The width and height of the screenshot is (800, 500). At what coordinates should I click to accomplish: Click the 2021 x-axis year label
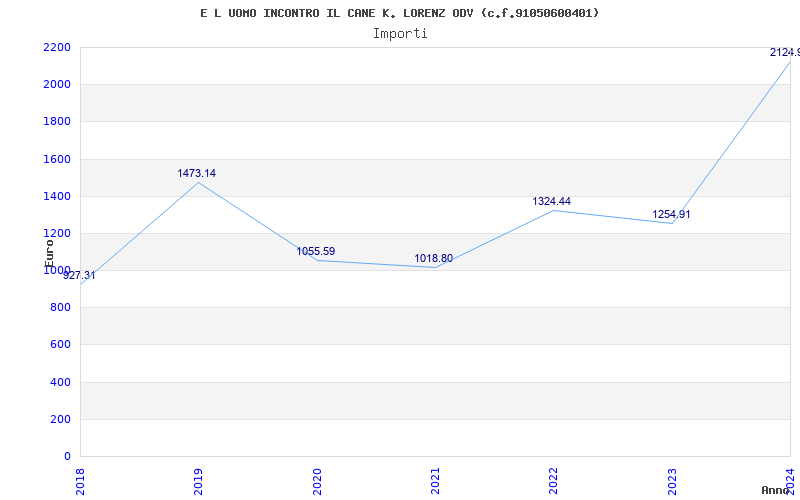435,480
